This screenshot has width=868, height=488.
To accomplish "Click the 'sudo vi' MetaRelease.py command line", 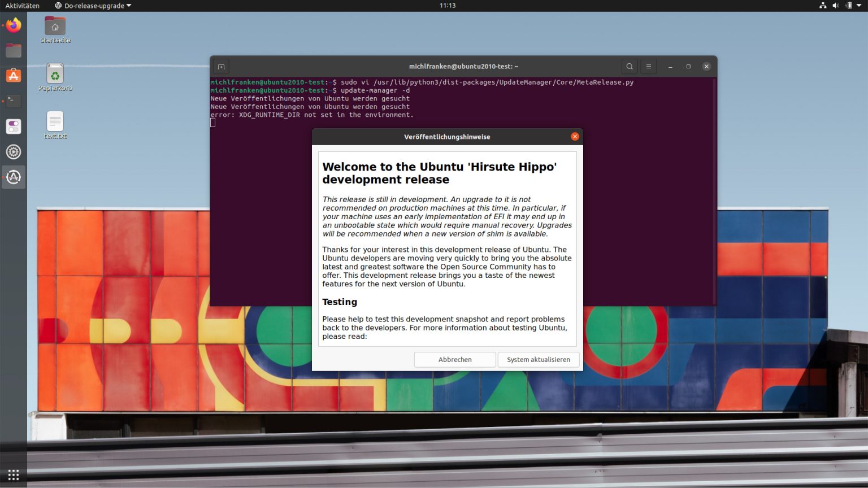I will pyautogui.click(x=487, y=82).
